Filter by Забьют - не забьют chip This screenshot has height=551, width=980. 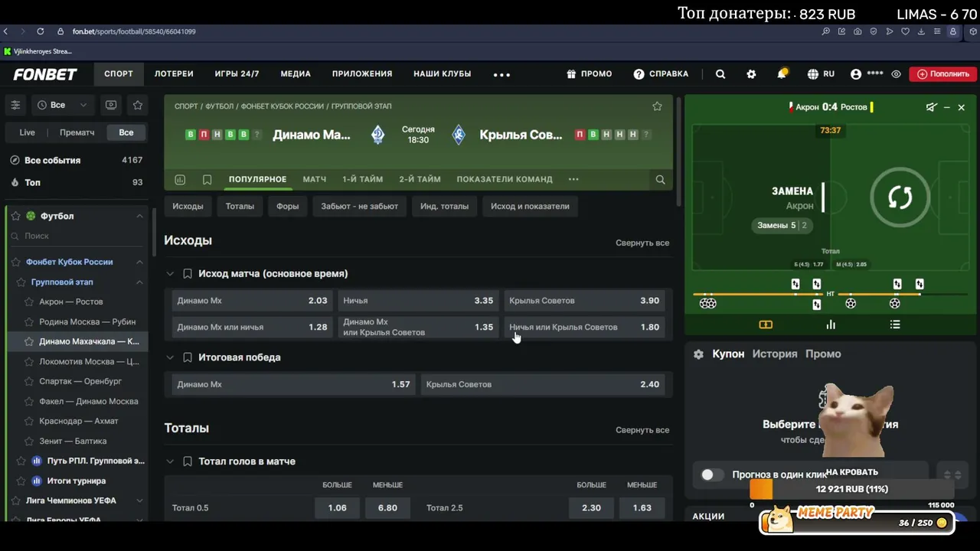(359, 206)
